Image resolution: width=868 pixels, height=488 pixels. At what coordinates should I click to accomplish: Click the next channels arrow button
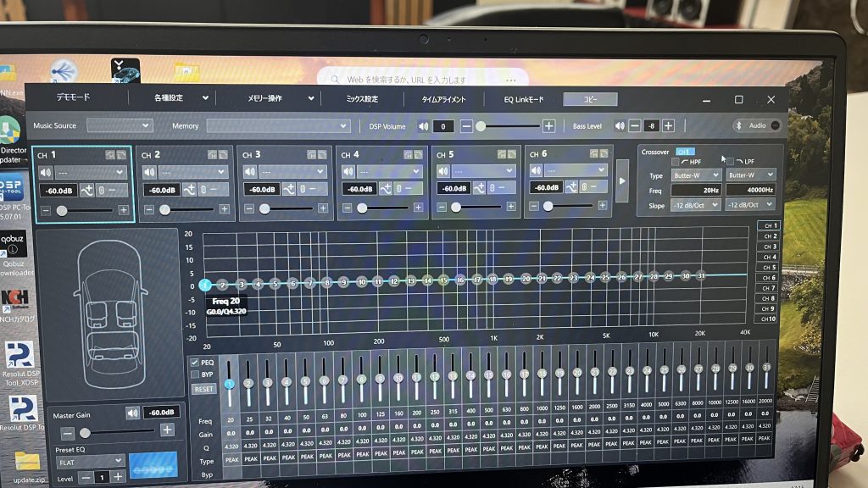pyautogui.click(x=623, y=180)
